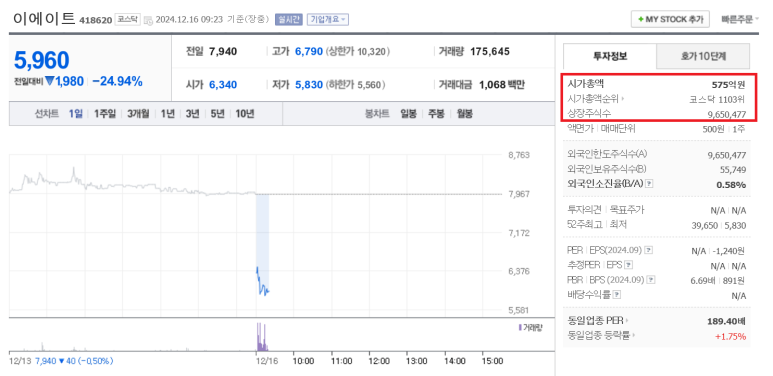Switch to the 투자정보 tab
Screen dimensions: 773x376
610,56
